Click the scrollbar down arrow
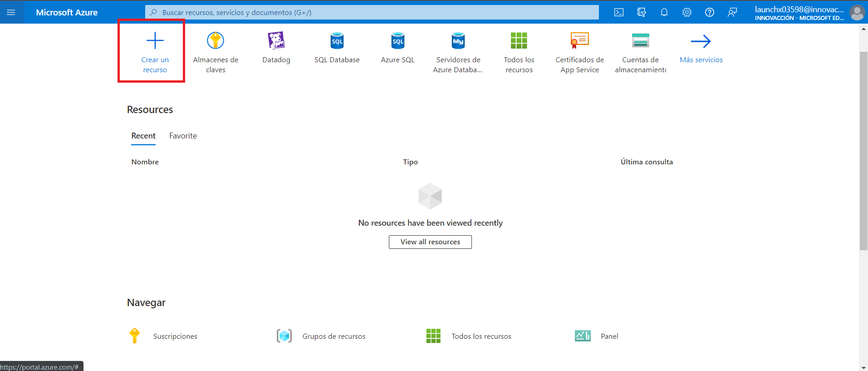This screenshot has height=371, width=868. coord(863,367)
